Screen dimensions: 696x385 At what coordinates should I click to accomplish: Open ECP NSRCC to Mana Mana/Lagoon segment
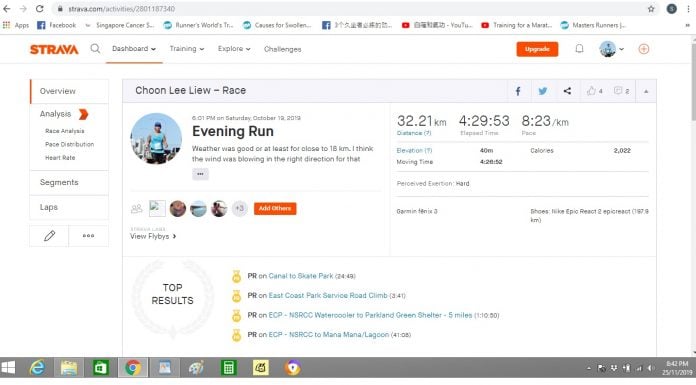click(328, 334)
